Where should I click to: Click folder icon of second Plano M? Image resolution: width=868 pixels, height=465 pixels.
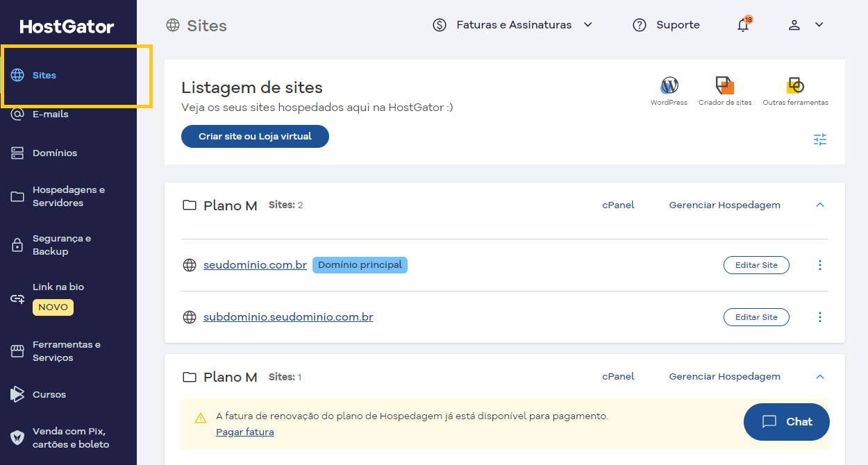[x=189, y=377]
